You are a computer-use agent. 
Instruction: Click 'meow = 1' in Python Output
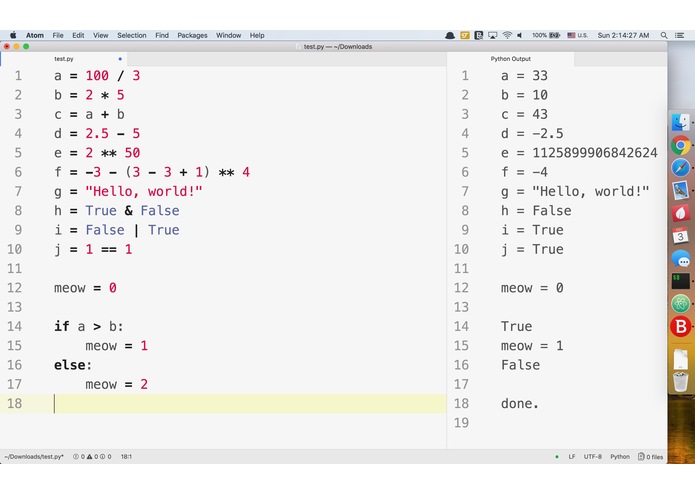point(532,346)
